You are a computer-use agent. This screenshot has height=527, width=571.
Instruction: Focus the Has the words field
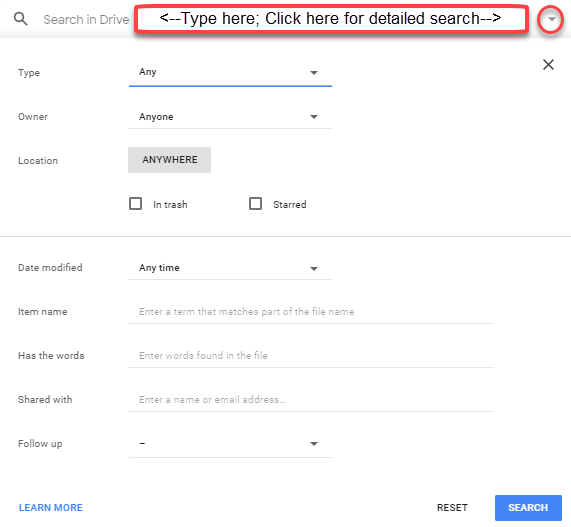[x=311, y=356]
